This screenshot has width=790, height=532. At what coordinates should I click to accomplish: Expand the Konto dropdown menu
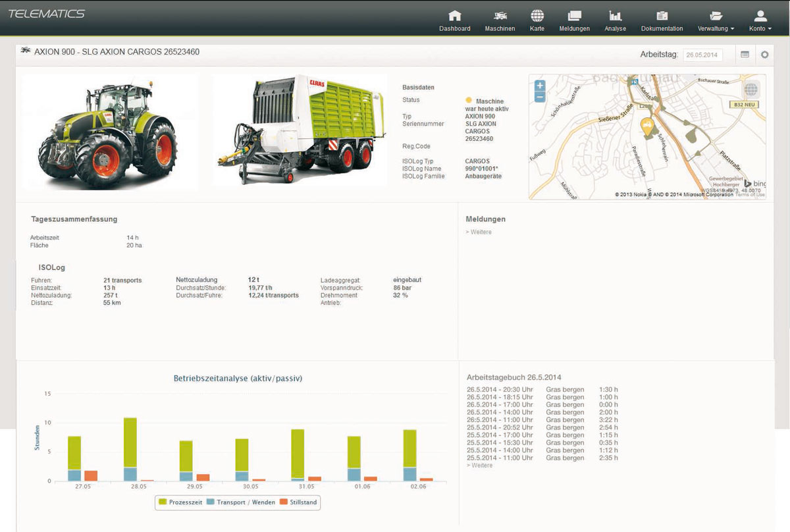pyautogui.click(x=760, y=28)
